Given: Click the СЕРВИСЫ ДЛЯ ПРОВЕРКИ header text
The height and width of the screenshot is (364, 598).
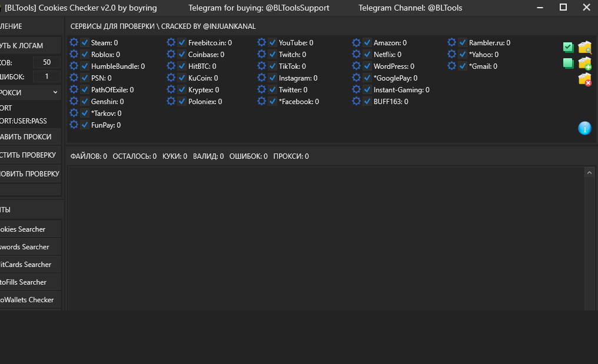Looking at the screenshot, I should [112, 26].
